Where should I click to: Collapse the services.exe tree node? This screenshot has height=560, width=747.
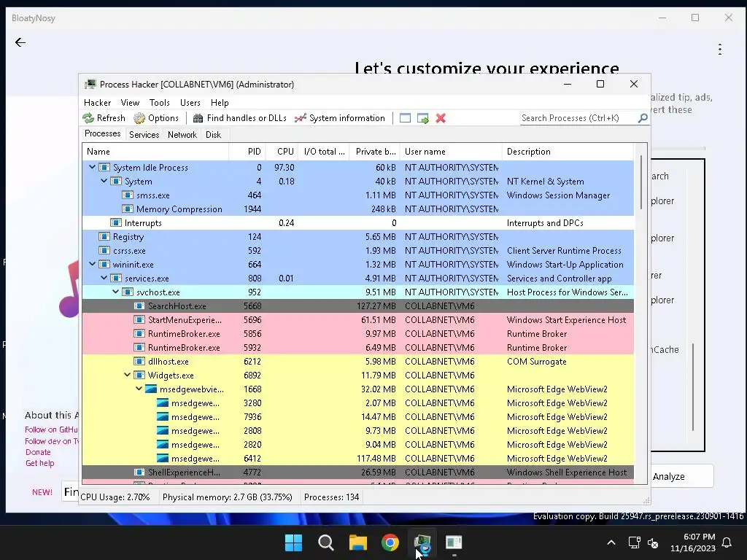click(104, 278)
